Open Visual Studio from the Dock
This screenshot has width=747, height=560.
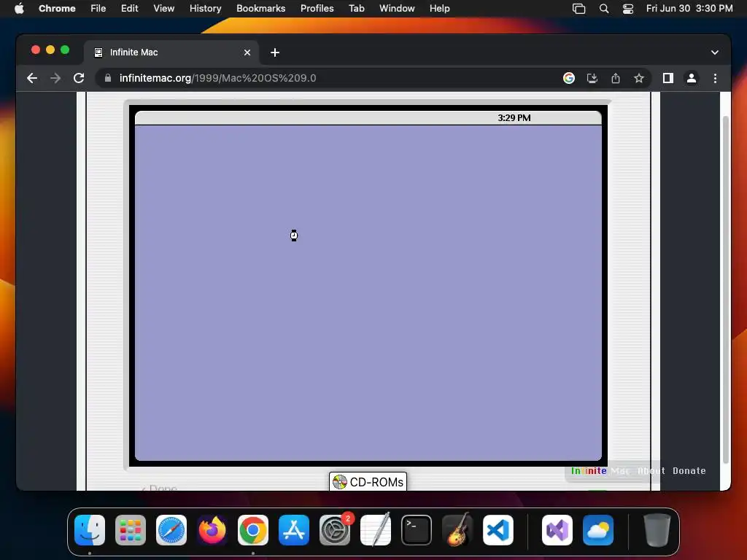point(557,530)
